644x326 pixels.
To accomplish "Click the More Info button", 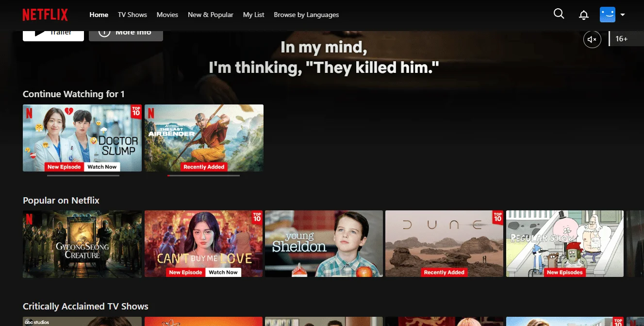I will 126,35.
